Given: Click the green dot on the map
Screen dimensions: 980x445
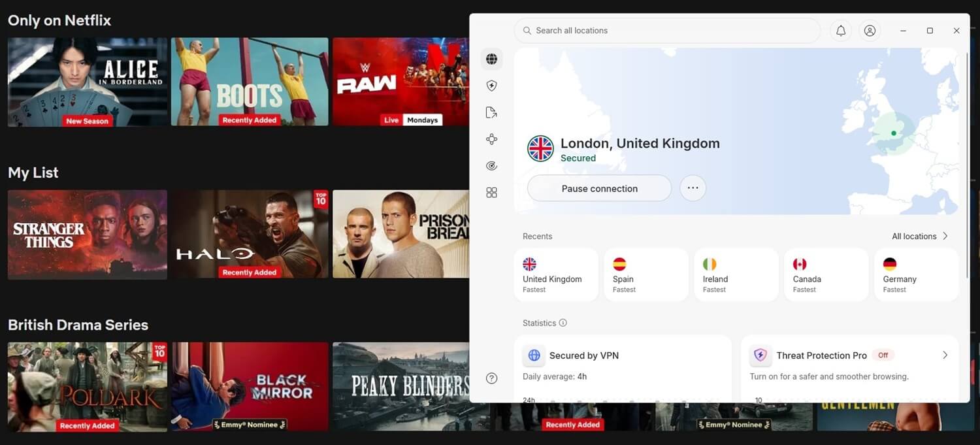Looking at the screenshot, I should pyautogui.click(x=893, y=133).
